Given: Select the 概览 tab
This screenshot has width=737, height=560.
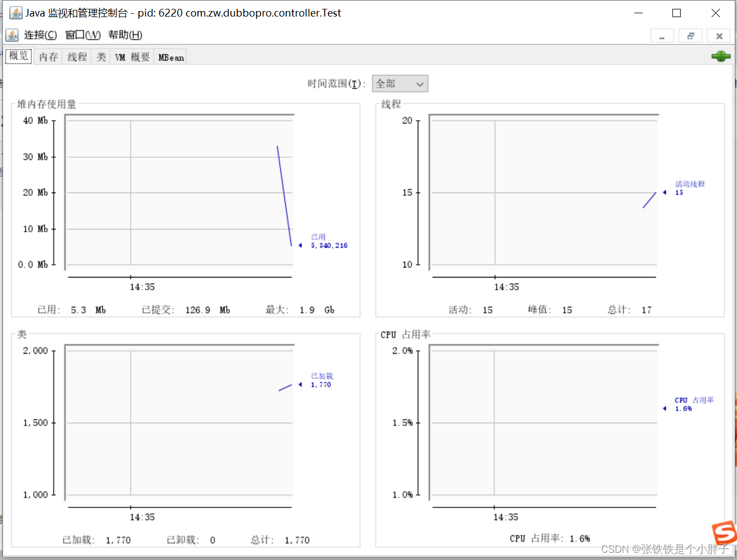Looking at the screenshot, I should [19, 56].
